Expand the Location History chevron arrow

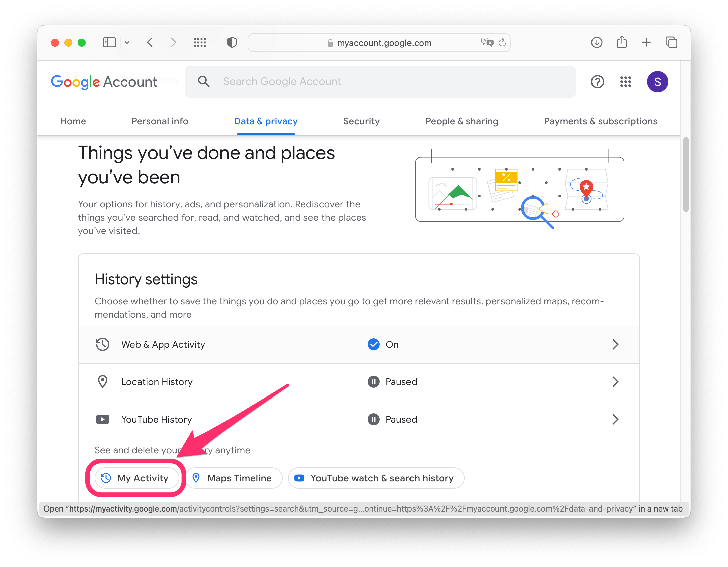pos(615,382)
